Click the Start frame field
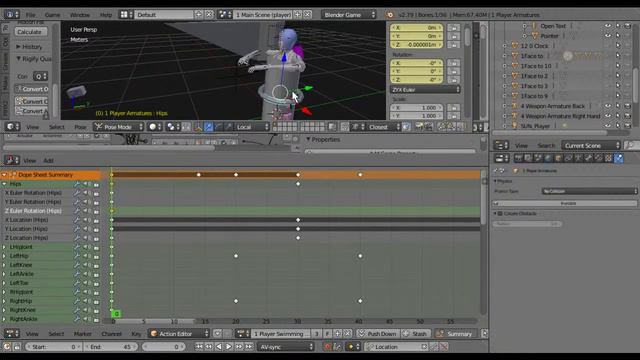This screenshot has height=360, width=640. point(53,347)
